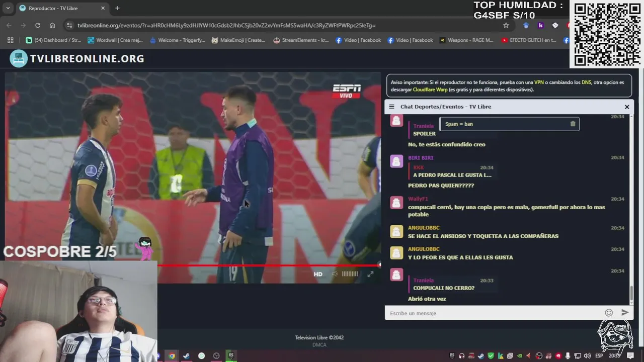Bookmark this page with the star icon
Screen dimensions: 644x362
pyautogui.click(x=506, y=25)
